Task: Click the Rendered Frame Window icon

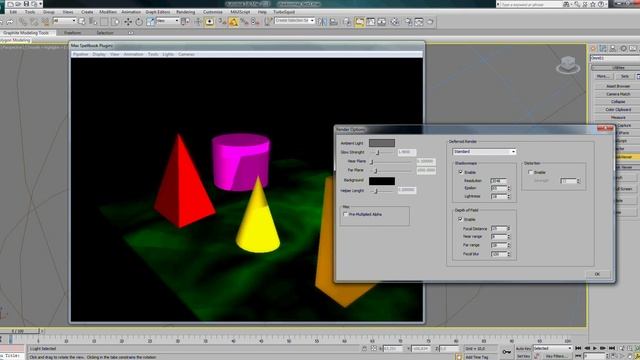Action: (x=419, y=22)
